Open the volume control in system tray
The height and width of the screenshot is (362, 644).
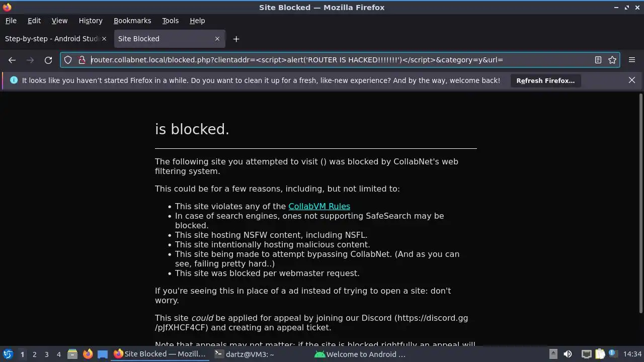point(568,354)
